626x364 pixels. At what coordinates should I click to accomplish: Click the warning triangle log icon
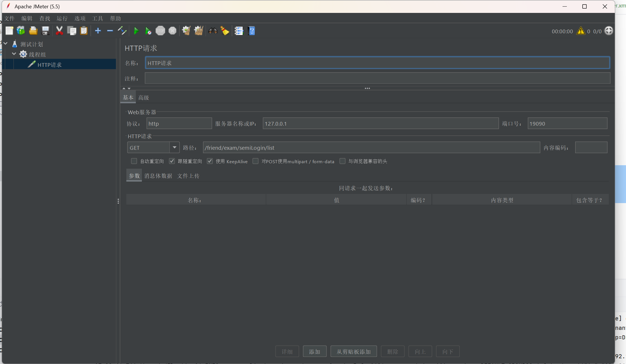click(581, 31)
